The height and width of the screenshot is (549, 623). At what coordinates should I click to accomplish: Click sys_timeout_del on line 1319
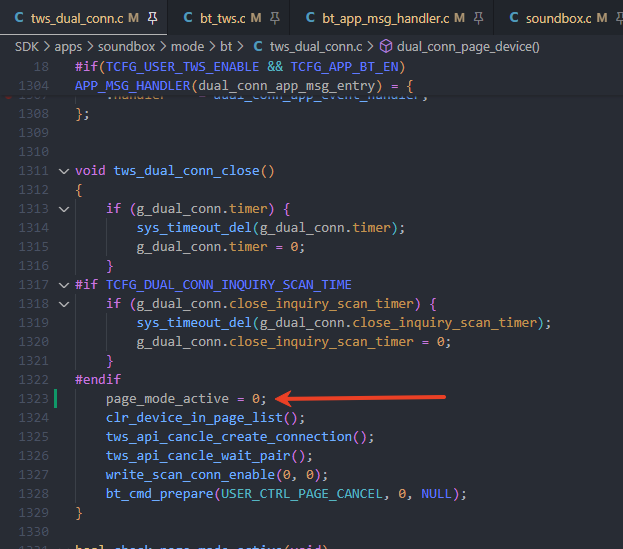[x=194, y=323]
